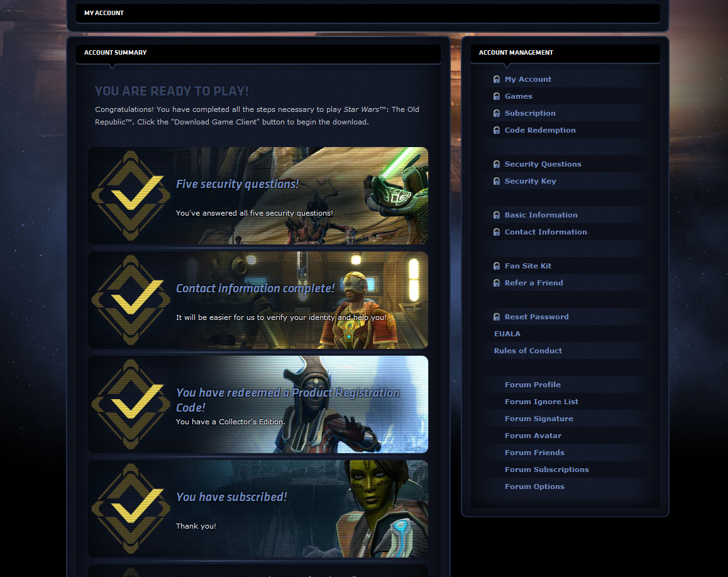
Task: View the EUALA agreement
Action: click(507, 334)
